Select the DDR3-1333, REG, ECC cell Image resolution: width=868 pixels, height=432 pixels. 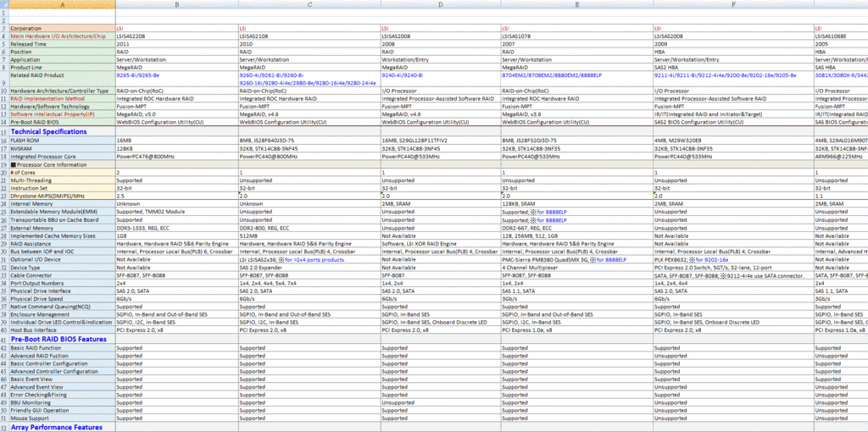click(142, 228)
